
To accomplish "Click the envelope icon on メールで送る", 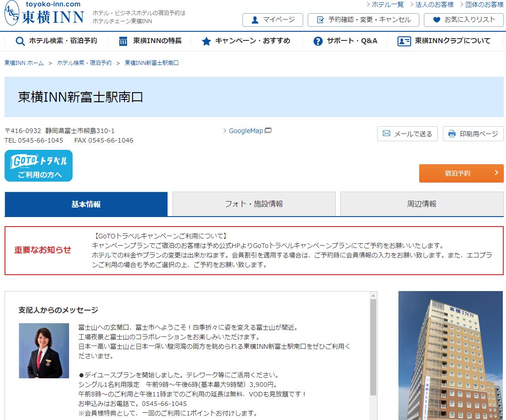I will [x=386, y=133].
